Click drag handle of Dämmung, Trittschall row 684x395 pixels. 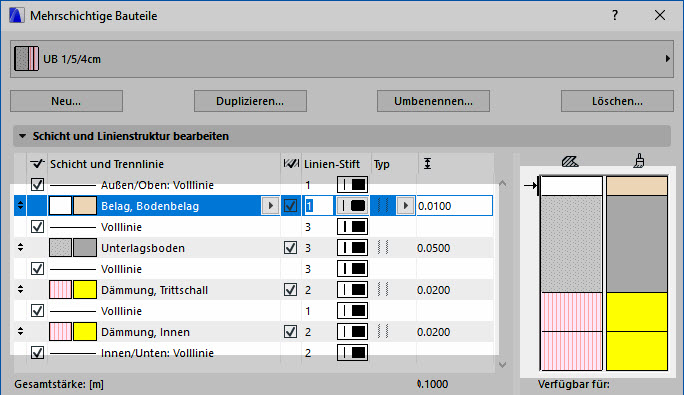(20, 289)
